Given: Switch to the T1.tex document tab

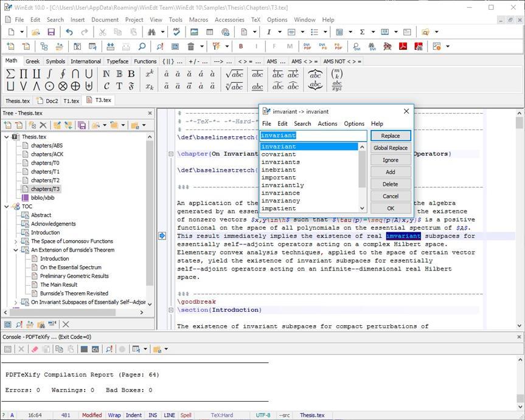Looking at the screenshot, I should point(71,101).
